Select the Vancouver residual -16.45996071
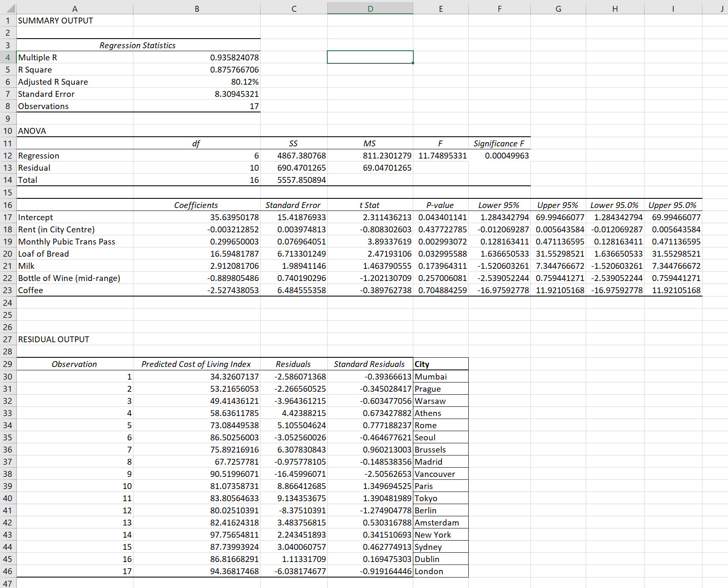Viewport: 728px width, 588px height. 294,474
